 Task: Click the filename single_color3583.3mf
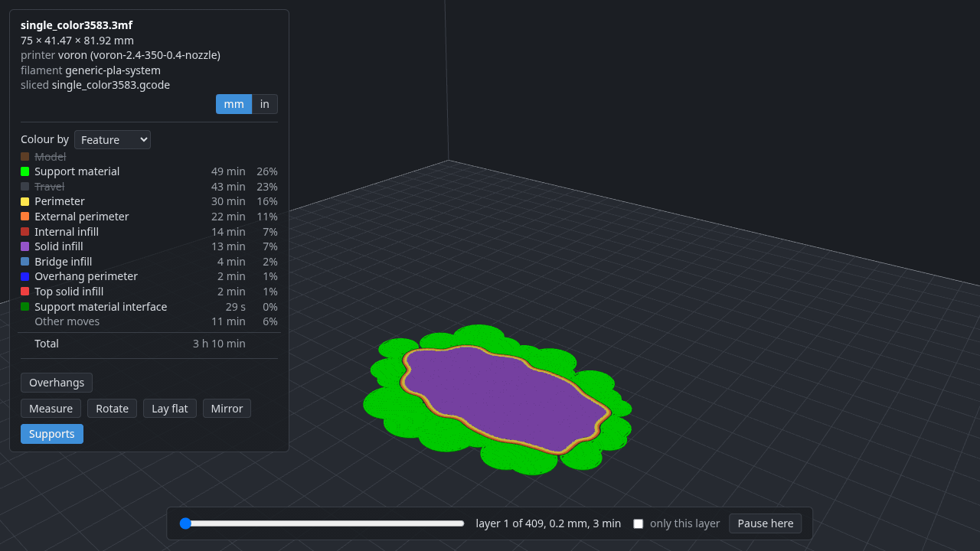77,25
